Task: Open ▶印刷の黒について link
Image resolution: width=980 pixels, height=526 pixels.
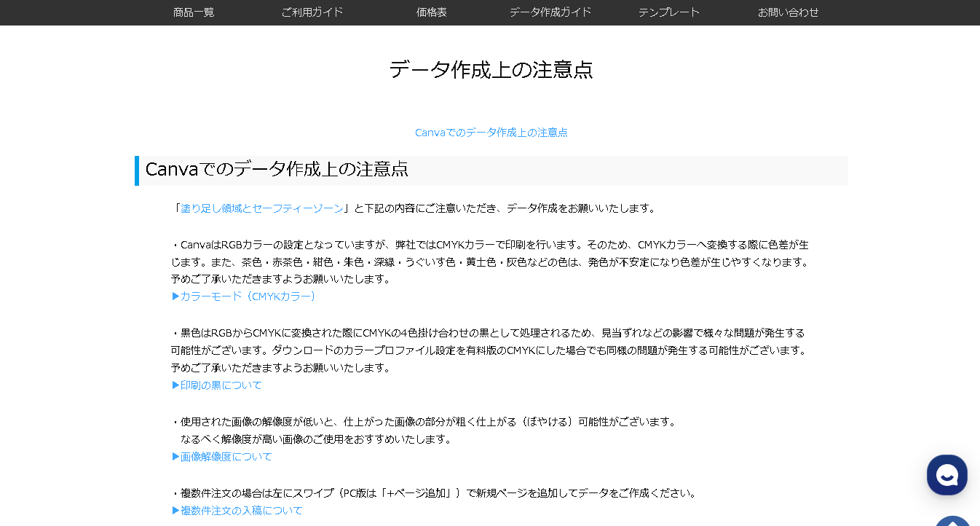Action: (x=217, y=385)
